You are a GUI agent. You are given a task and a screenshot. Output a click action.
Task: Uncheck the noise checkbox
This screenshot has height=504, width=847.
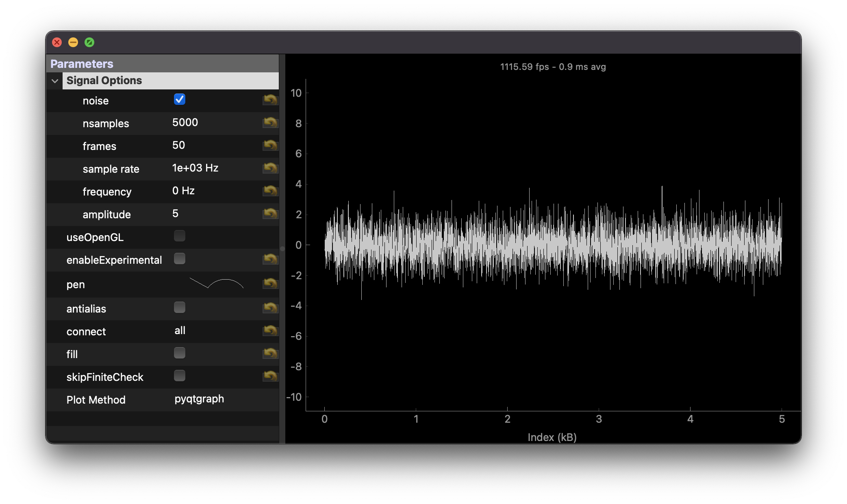point(179,99)
